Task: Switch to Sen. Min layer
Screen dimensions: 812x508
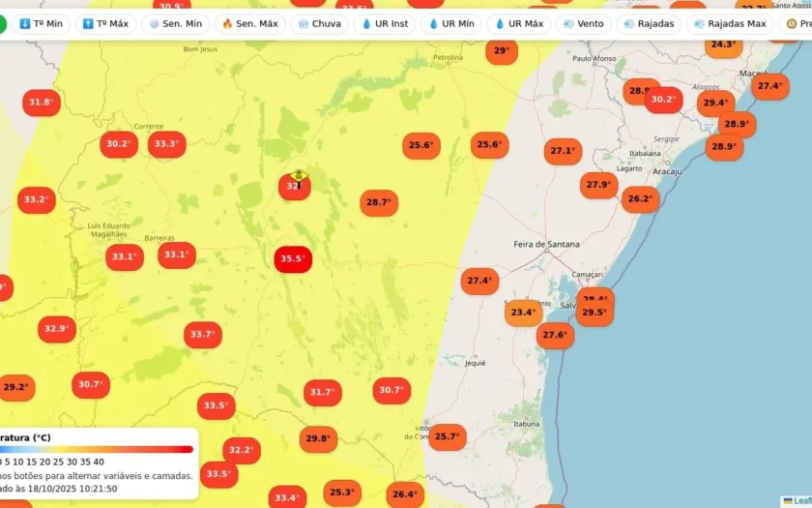Action: click(x=176, y=24)
